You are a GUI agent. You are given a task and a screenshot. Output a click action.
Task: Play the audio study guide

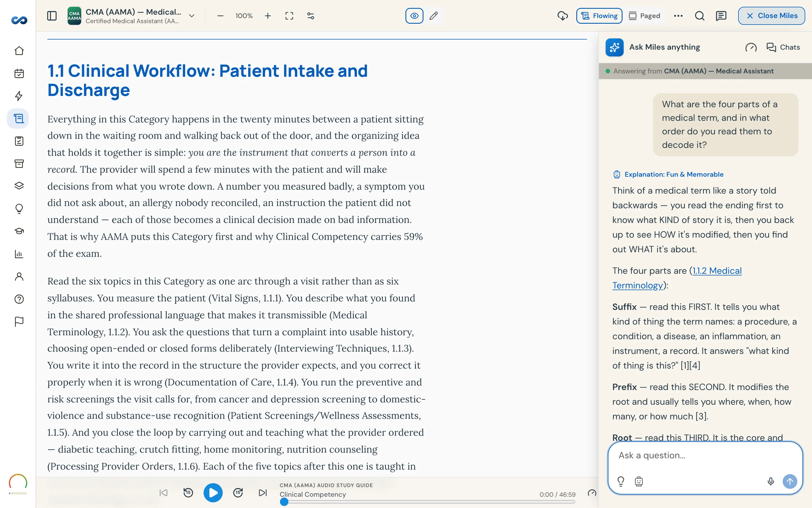click(213, 493)
